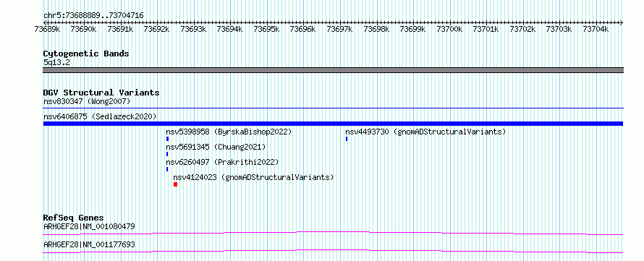
Task: Click the ruler's left arrowhead
Action: click(45, 22)
